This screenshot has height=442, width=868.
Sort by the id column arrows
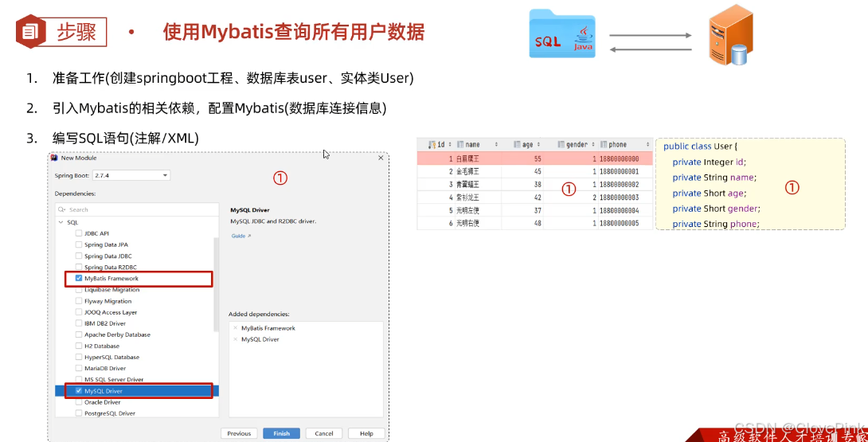[x=449, y=145]
